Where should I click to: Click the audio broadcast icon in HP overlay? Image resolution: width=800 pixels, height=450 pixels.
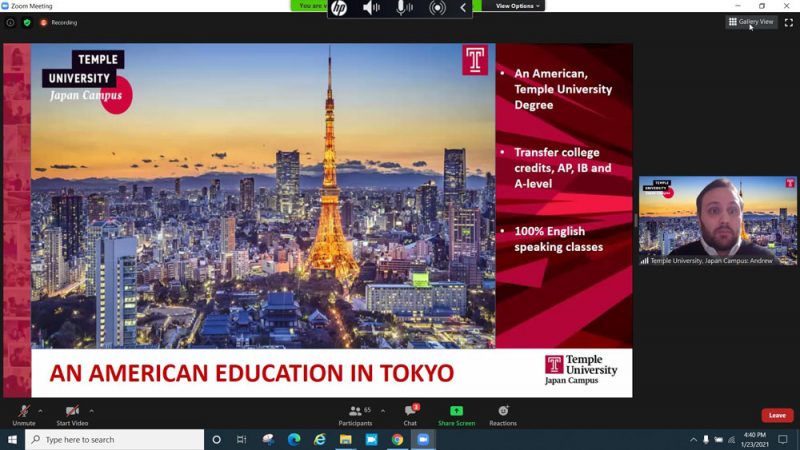pyautogui.click(x=437, y=8)
